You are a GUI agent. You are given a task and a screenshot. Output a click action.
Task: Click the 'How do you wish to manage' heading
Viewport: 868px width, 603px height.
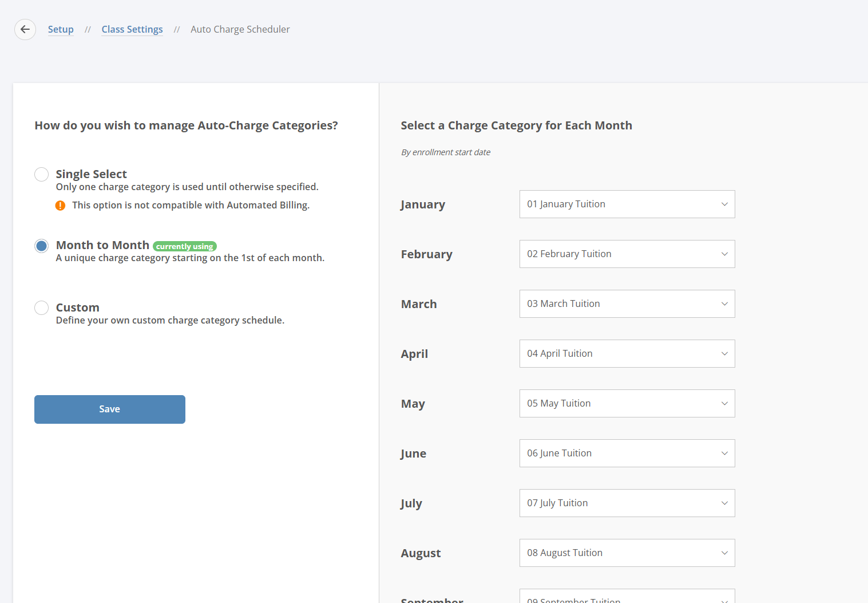tap(186, 125)
